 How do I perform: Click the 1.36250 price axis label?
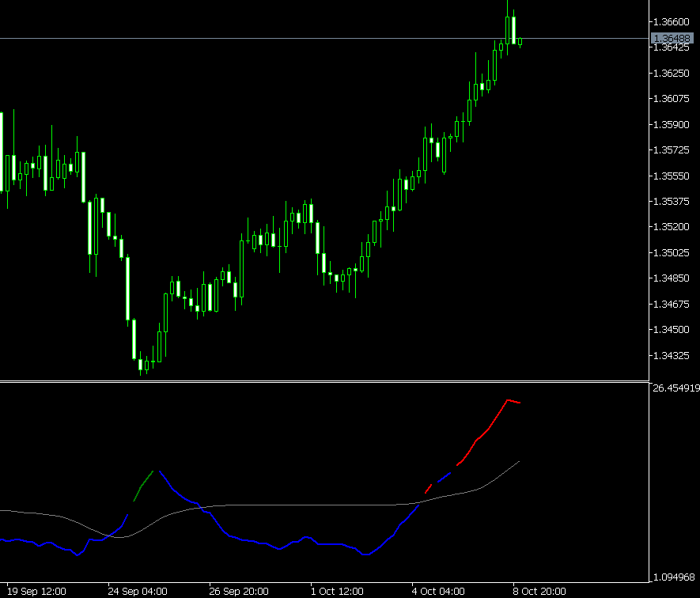(x=671, y=74)
